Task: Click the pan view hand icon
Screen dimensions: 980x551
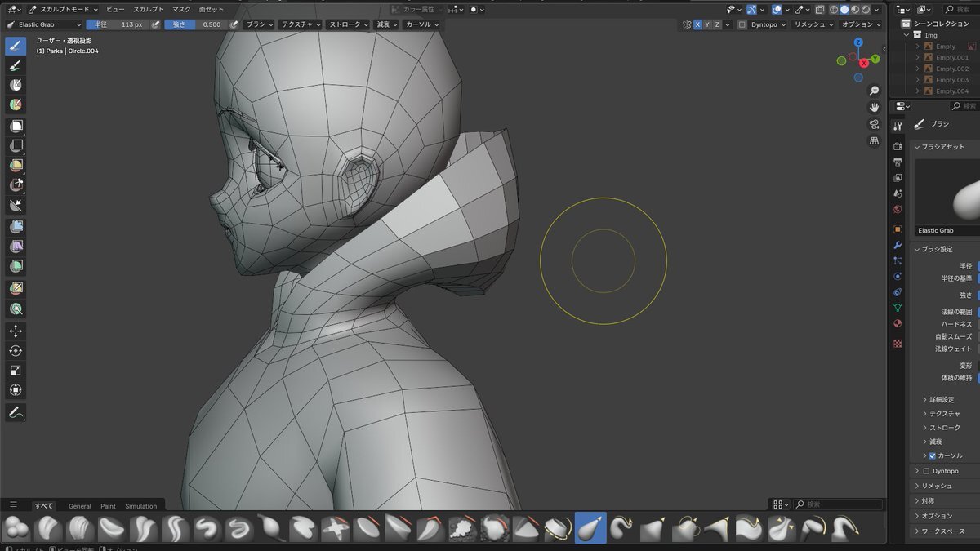Action: coord(875,107)
